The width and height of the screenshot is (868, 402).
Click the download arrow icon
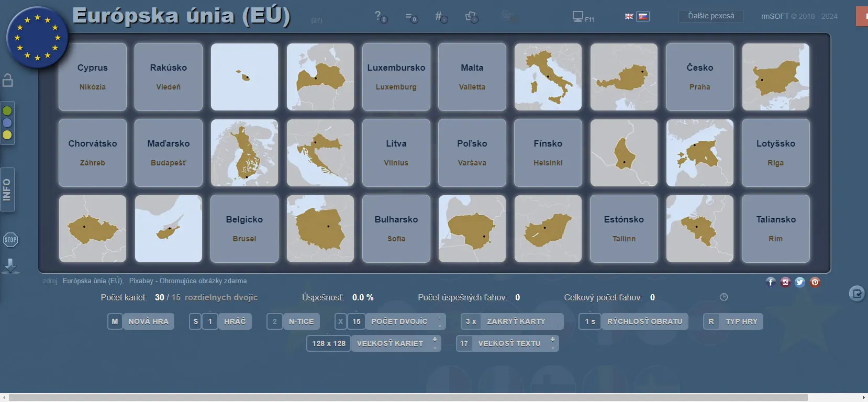10,265
